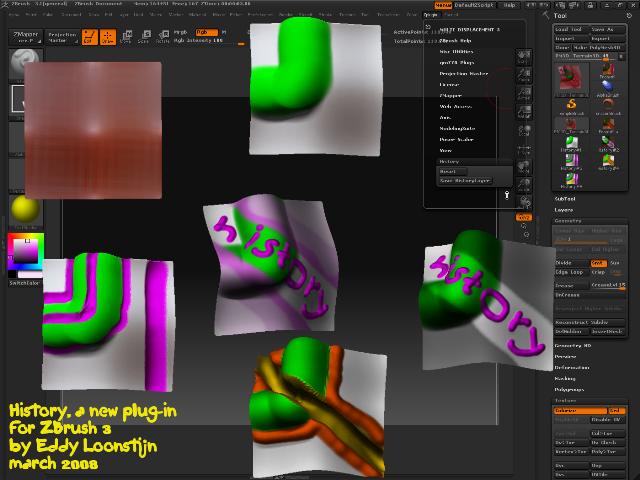Click the Load Tool button
This screenshot has height=480, width=640.
pyautogui.click(x=571, y=29)
